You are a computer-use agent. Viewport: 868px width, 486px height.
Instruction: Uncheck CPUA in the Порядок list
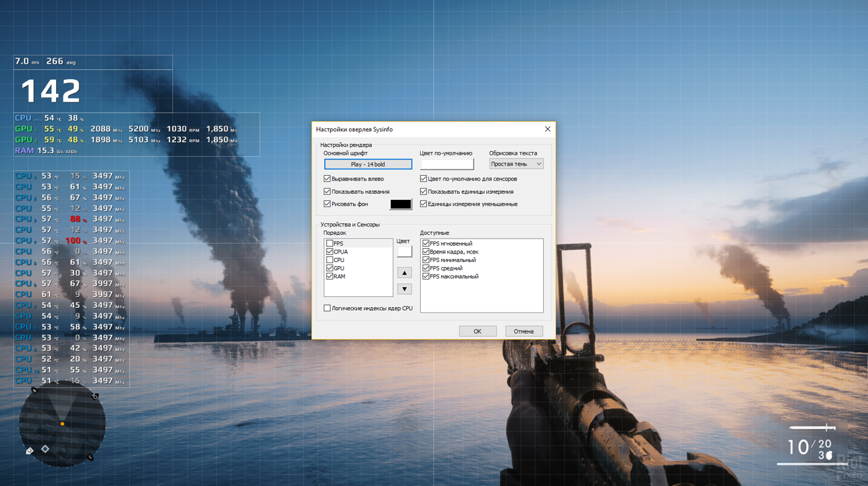click(330, 252)
